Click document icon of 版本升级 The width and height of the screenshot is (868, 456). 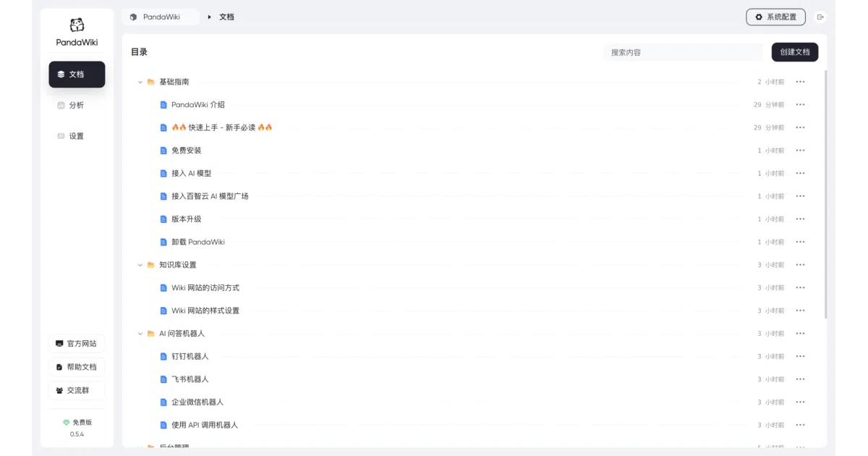pyautogui.click(x=163, y=219)
